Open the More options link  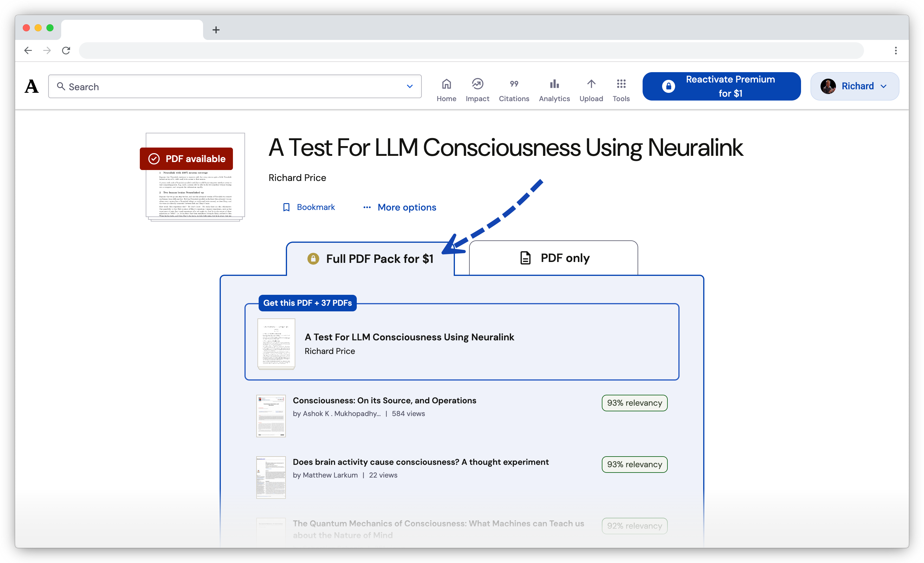(407, 207)
